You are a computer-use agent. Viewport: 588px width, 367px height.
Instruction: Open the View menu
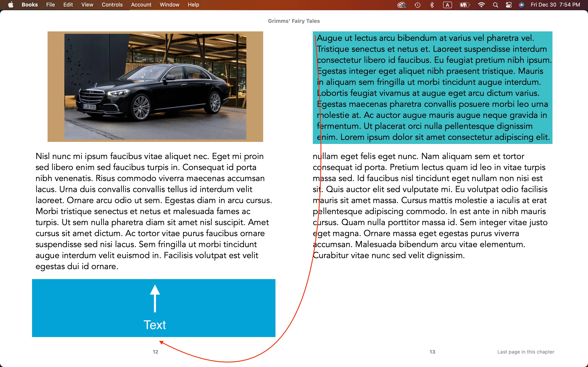(87, 5)
